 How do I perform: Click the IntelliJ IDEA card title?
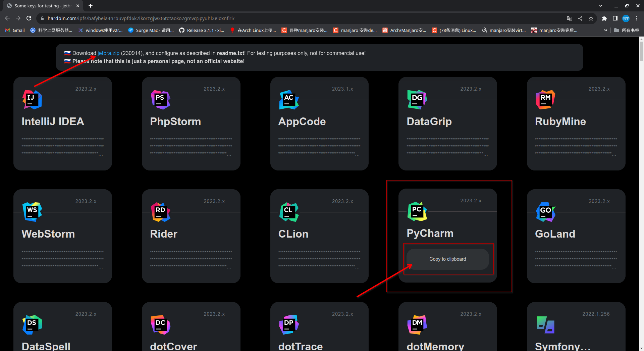coord(53,121)
